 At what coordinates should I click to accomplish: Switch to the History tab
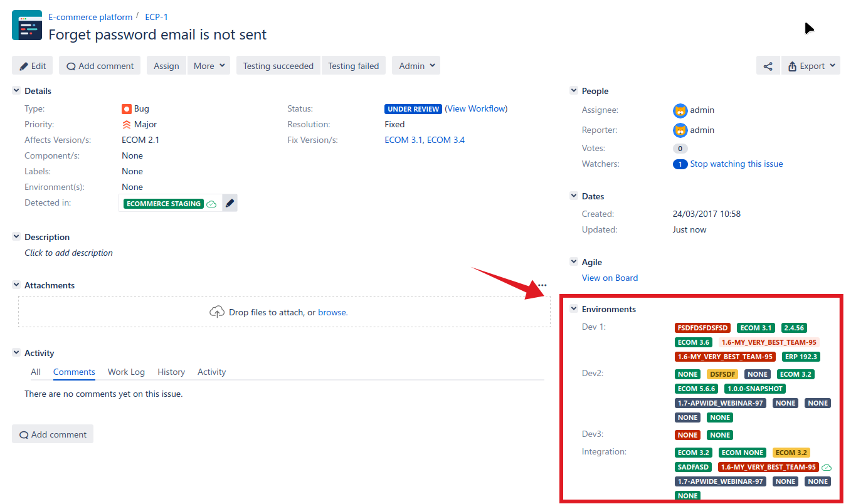coord(171,372)
